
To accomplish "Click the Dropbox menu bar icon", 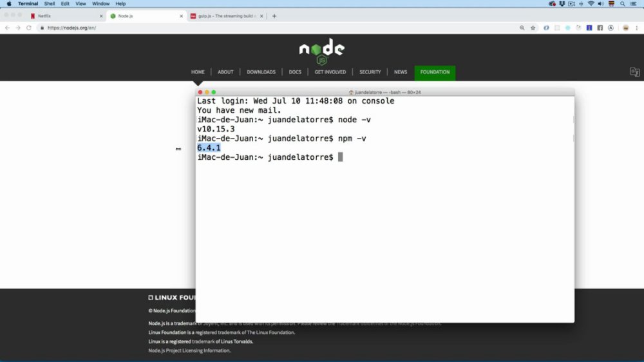I will [562, 4].
